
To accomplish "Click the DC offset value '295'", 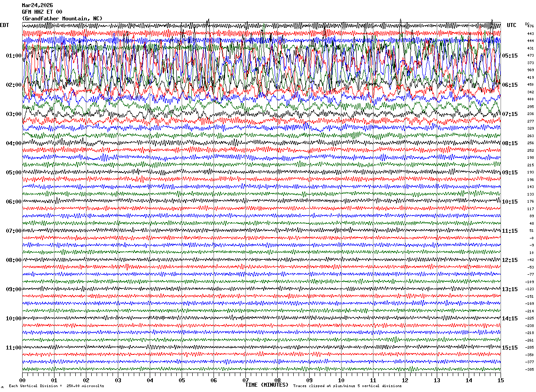I will tap(530, 107).
